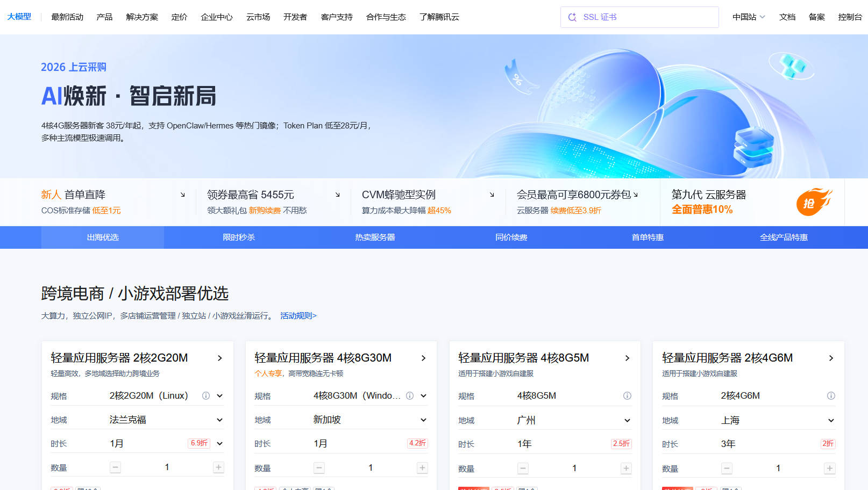Open the 解决方案 nav menu
Screen dimensions: 868x490
click(142, 17)
